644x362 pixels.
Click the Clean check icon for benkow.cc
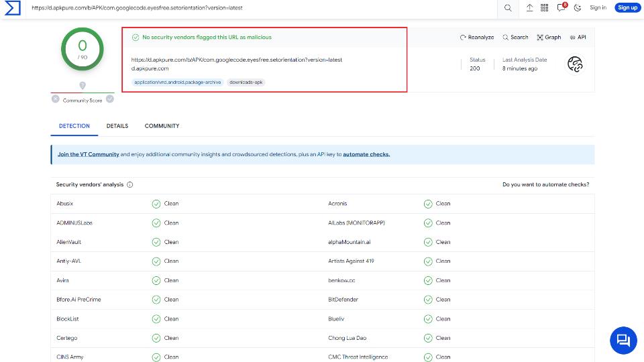pos(428,280)
